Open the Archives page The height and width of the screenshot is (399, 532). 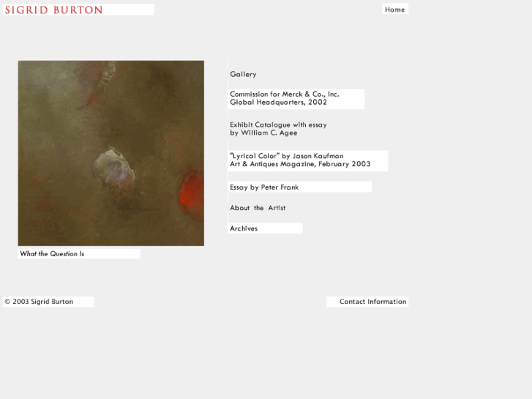pos(244,228)
